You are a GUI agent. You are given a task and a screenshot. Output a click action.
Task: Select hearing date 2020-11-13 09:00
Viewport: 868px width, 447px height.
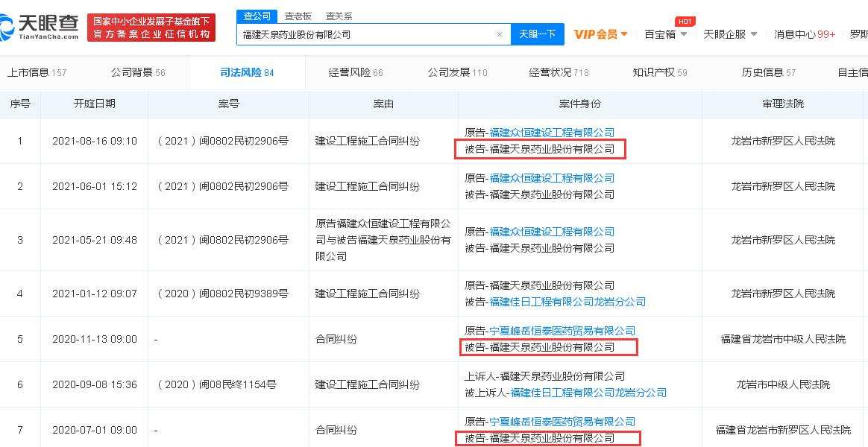(94, 339)
